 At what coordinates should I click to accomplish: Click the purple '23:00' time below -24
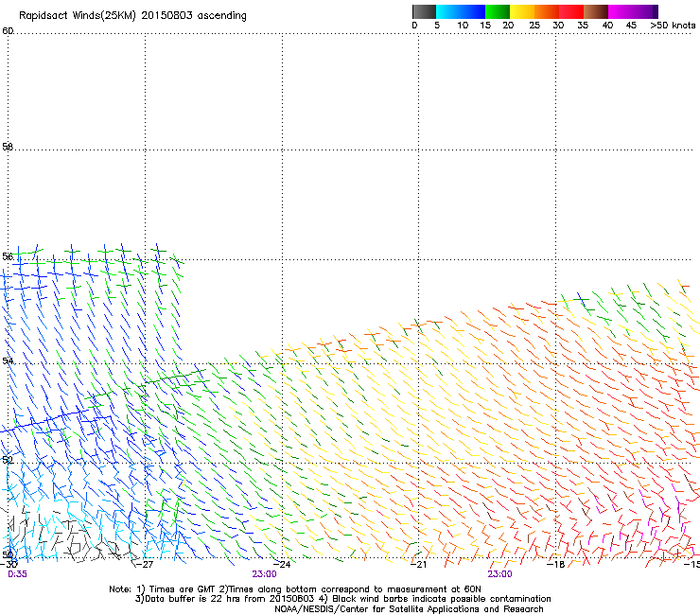pyautogui.click(x=264, y=574)
